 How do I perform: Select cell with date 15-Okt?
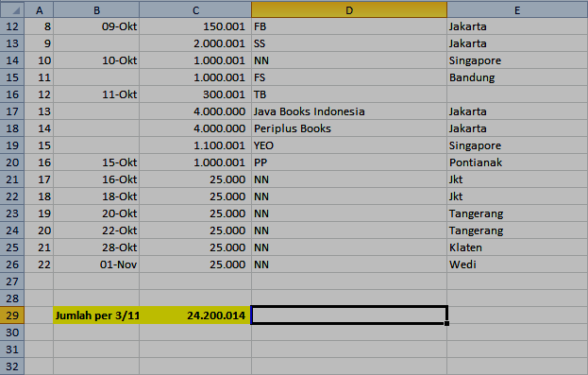[x=96, y=162]
